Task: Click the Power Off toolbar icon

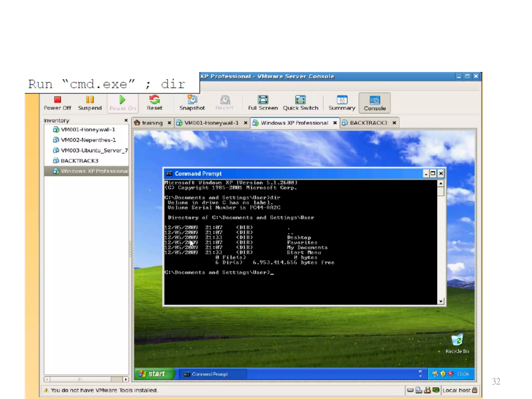Action: pos(57,100)
